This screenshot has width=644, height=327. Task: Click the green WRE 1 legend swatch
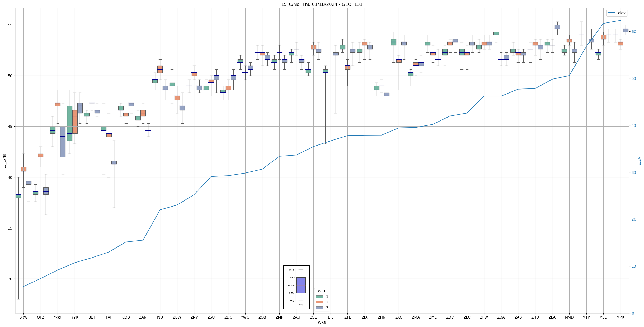(x=319, y=297)
